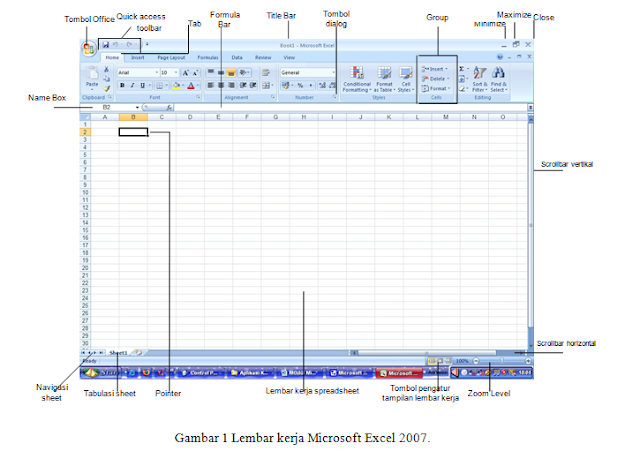Screen dimensions: 640x451
Task: Toggle Bold formatting
Action: pos(122,85)
